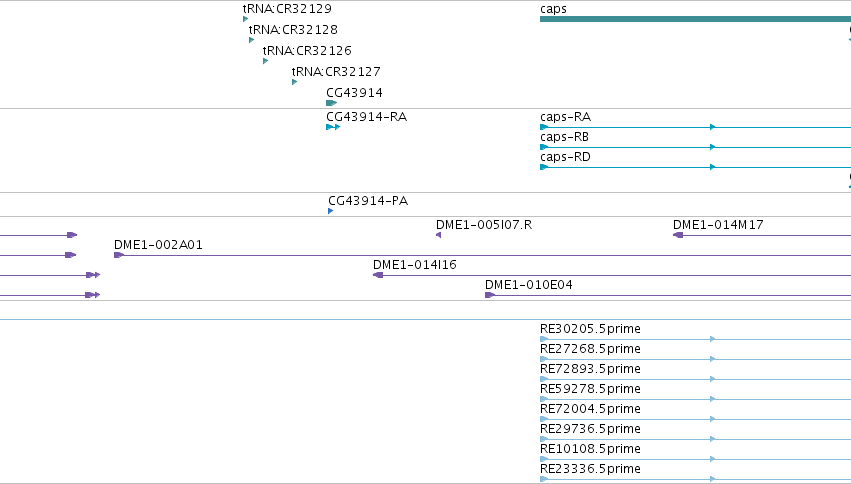Click the RE30205.5prime EST label

(590, 329)
